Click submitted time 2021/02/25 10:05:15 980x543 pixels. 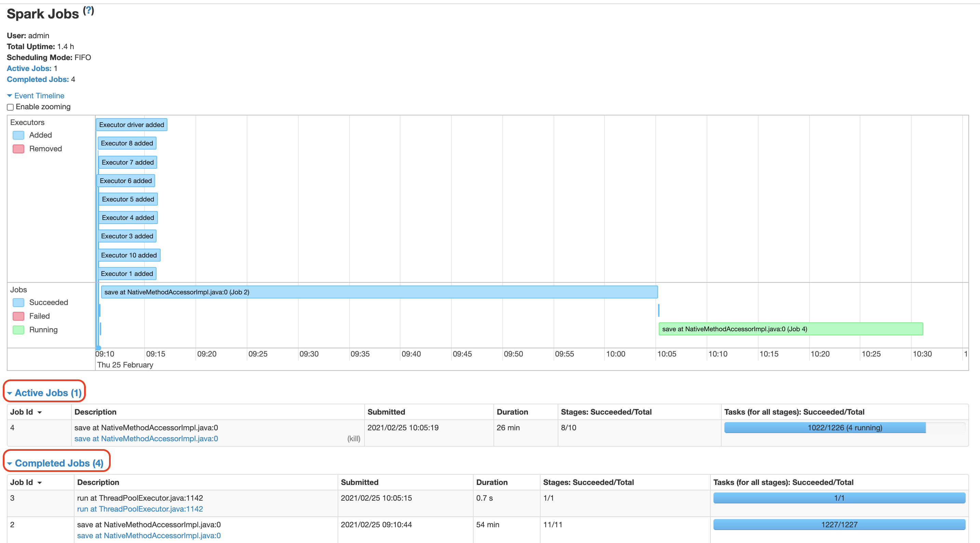[376, 498]
